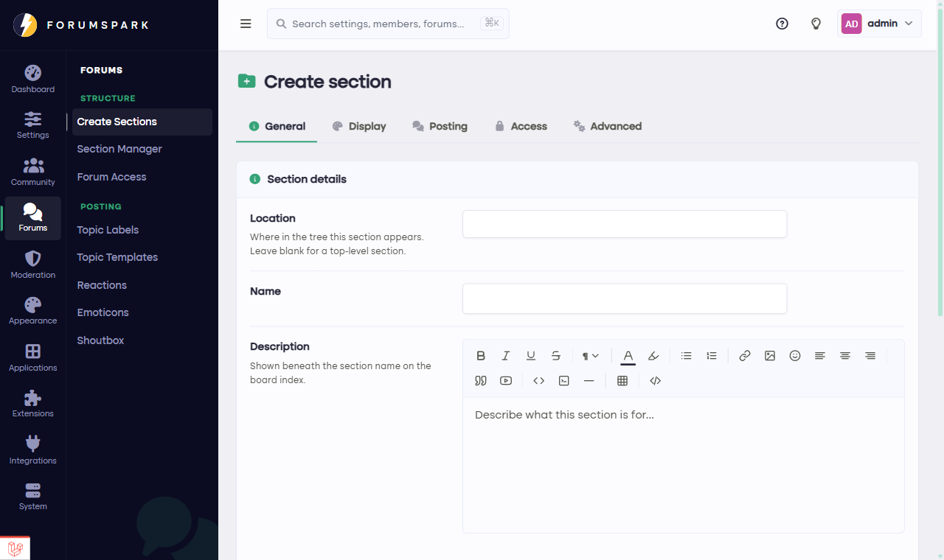
Task: Insert a hyperlink in the description
Action: (x=745, y=356)
